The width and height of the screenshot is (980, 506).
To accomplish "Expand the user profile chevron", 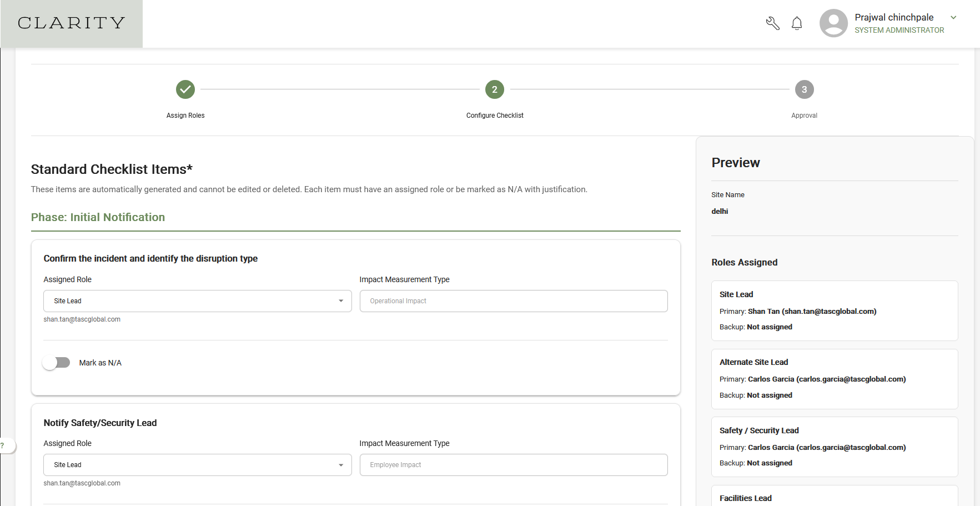I will click(953, 17).
